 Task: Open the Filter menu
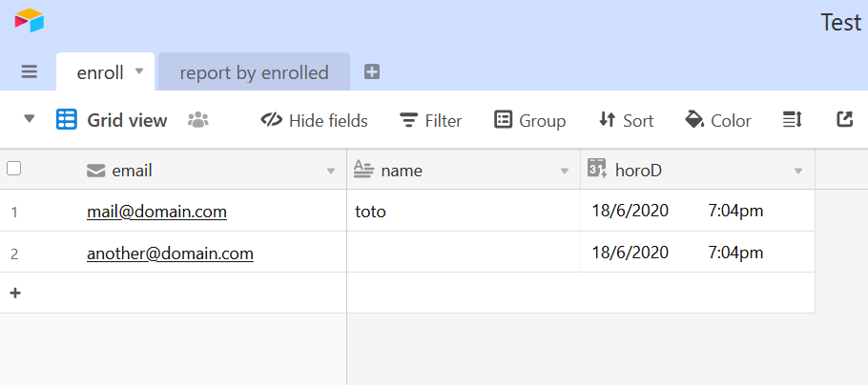click(431, 120)
